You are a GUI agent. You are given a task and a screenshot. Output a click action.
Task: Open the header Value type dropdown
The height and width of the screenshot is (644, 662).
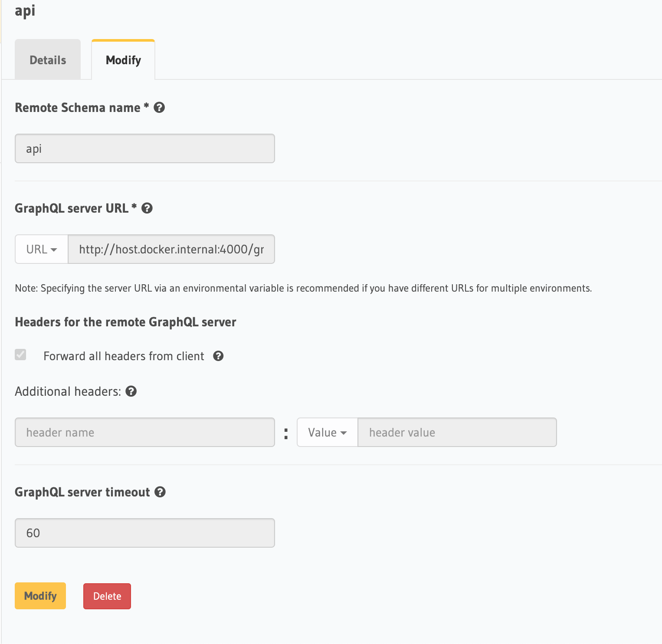pyautogui.click(x=328, y=432)
